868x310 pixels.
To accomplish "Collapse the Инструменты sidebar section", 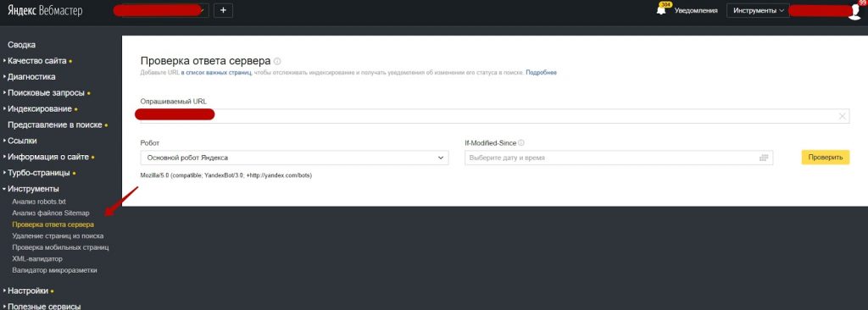I will coord(31,189).
